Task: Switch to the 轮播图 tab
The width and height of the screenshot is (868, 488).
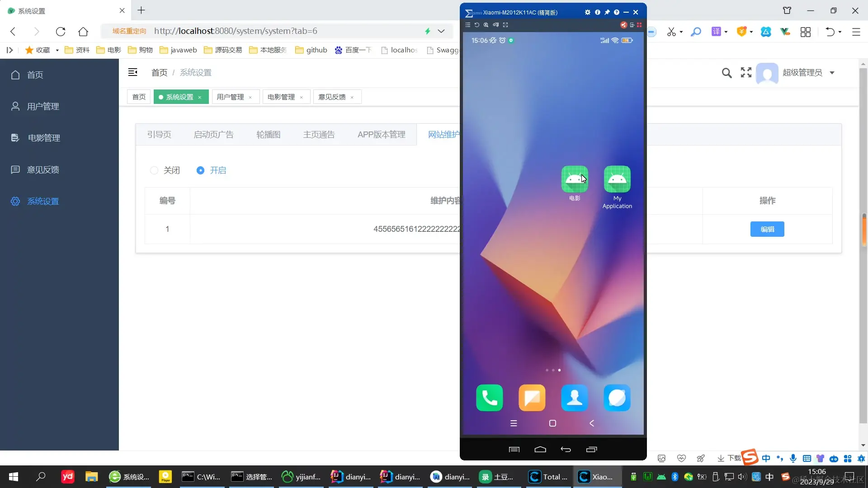Action: [268, 135]
